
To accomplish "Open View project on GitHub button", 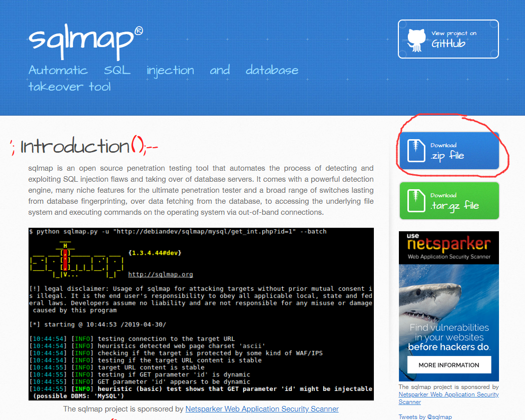I will pos(448,39).
